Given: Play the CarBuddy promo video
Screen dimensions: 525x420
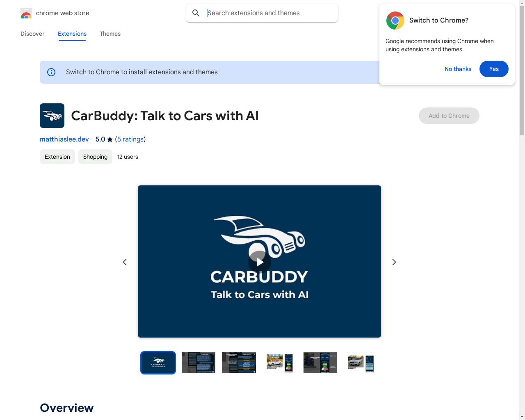Looking at the screenshot, I should (260, 262).
